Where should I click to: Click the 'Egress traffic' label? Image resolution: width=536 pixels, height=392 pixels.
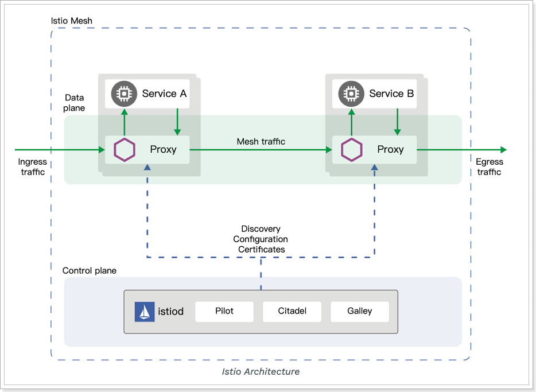pyautogui.click(x=490, y=167)
